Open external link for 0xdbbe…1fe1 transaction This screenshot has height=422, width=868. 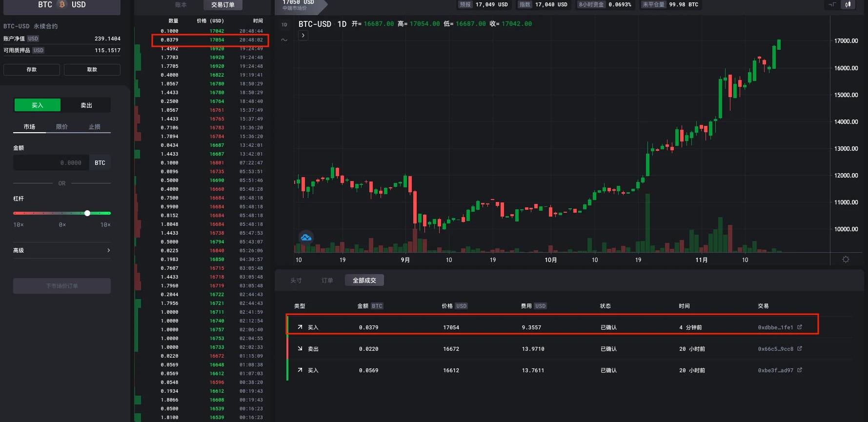(x=799, y=327)
